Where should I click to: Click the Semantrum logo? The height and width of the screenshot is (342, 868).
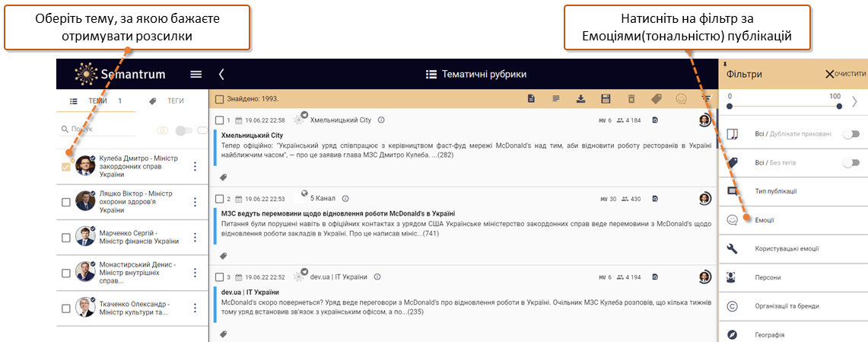[x=119, y=74]
